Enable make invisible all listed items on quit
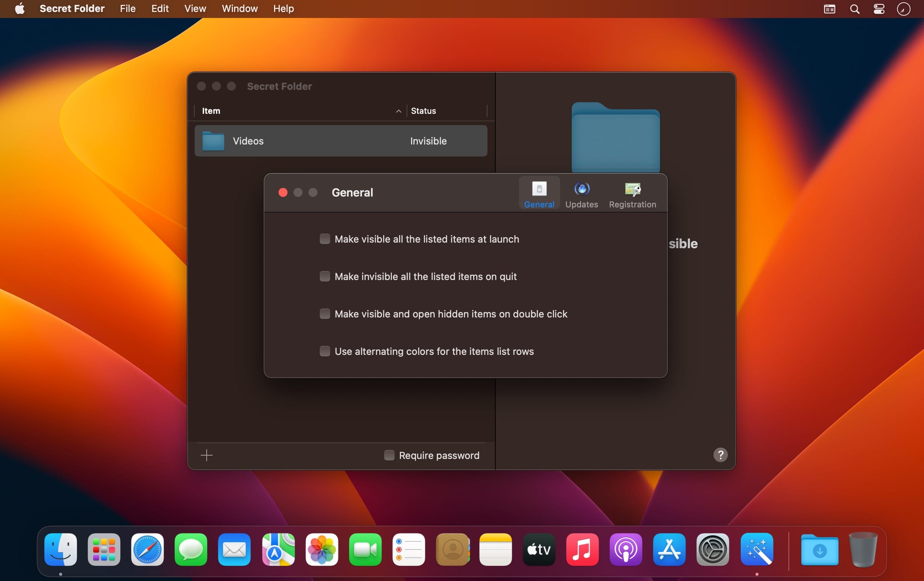The height and width of the screenshot is (581, 924). coord(325,276)
